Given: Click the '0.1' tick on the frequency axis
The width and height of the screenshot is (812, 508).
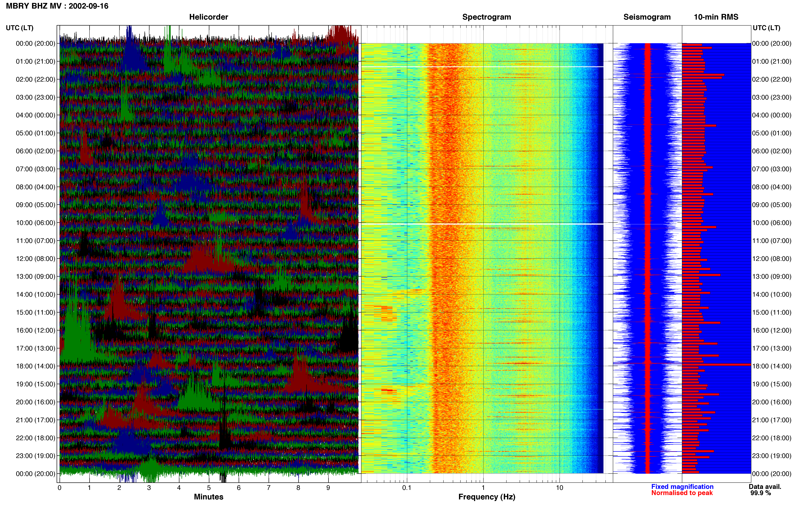Looking at the screenshot, I should pyautogui.click(x=407, y=488).
